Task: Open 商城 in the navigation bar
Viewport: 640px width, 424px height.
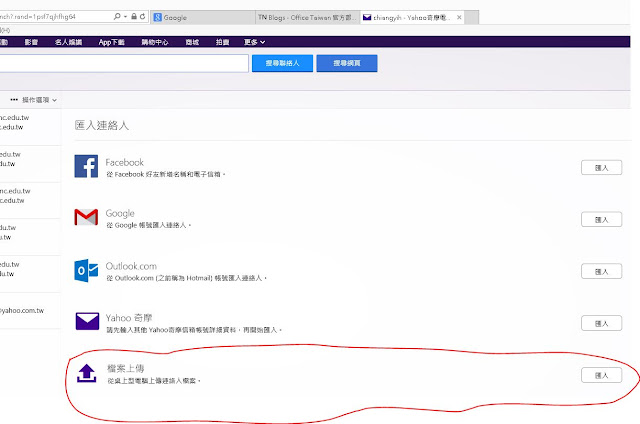Action: [192, 42]
